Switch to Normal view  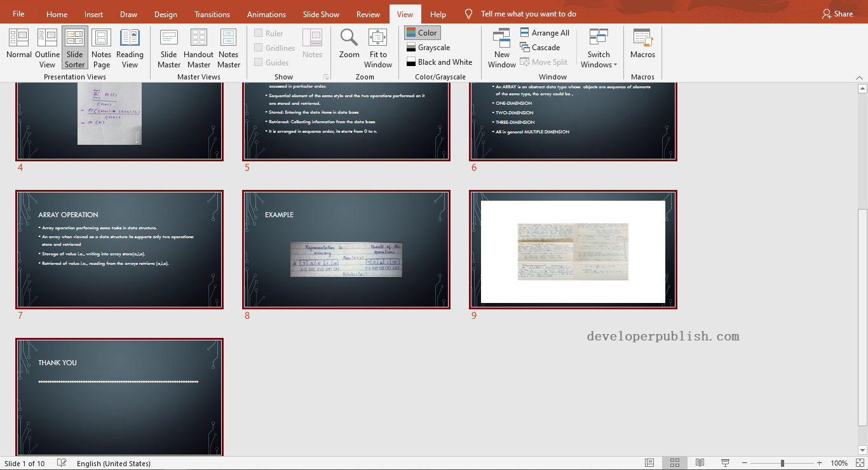tap(19, 48)
